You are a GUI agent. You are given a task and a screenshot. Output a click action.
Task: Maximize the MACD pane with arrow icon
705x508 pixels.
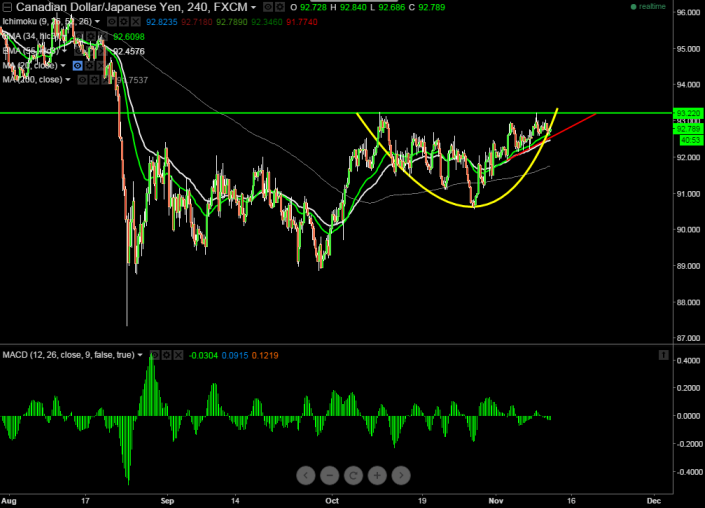click(x=664, y=355)
